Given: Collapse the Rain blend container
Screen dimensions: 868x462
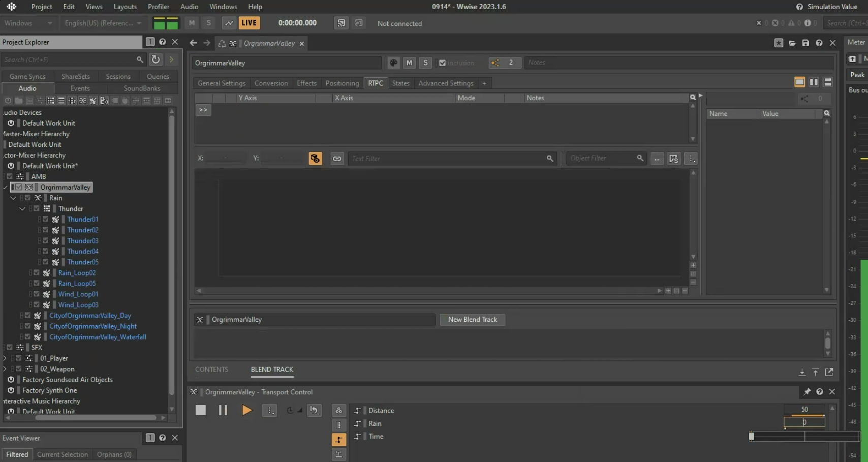Looking at the screenshot, I should coord(14,198).
